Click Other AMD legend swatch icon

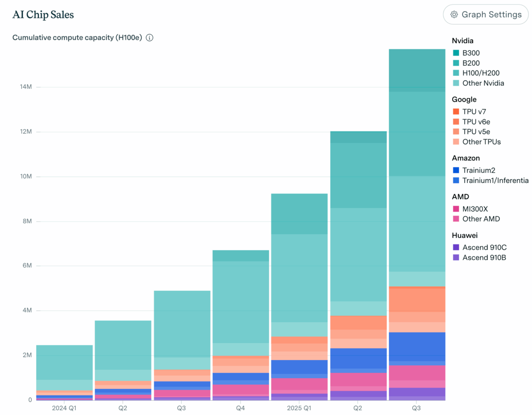click(x=456, y=219)
